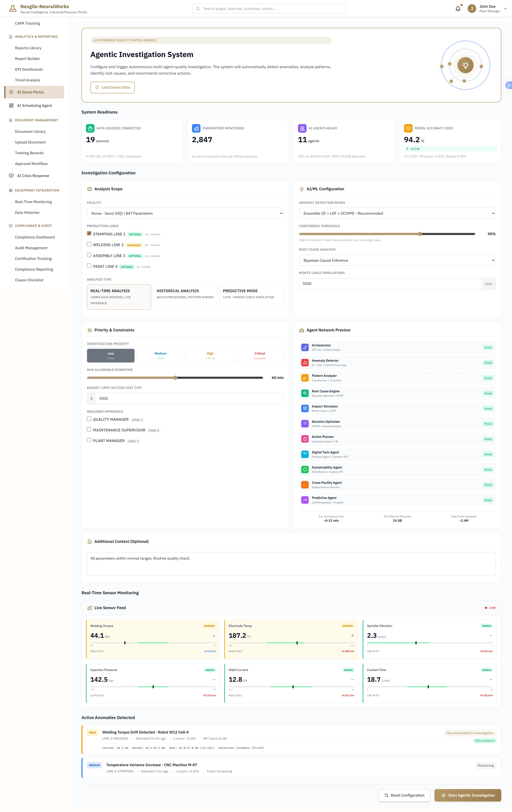Image resolution: width=512 pixels, height=812 pixels.
Task: Switch to Compliance Dashboard in the sidebar
Action: click(x=35, y=237)
